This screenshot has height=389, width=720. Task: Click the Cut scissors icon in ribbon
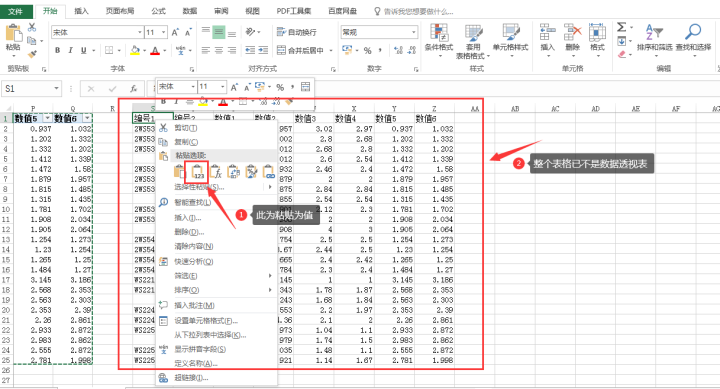coord(32,28)
